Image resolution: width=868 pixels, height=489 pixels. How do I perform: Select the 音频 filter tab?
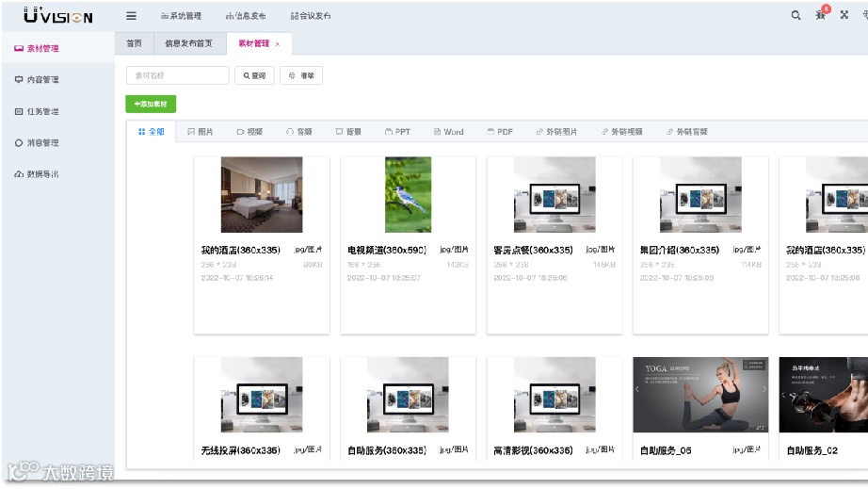pyautogui.click(x=299, y=132)
